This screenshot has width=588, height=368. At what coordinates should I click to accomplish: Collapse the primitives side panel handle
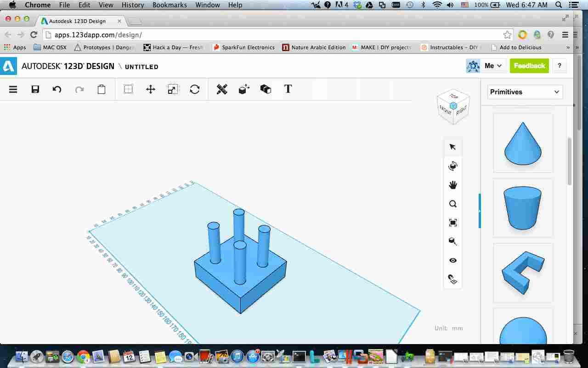tap(480, 211)
